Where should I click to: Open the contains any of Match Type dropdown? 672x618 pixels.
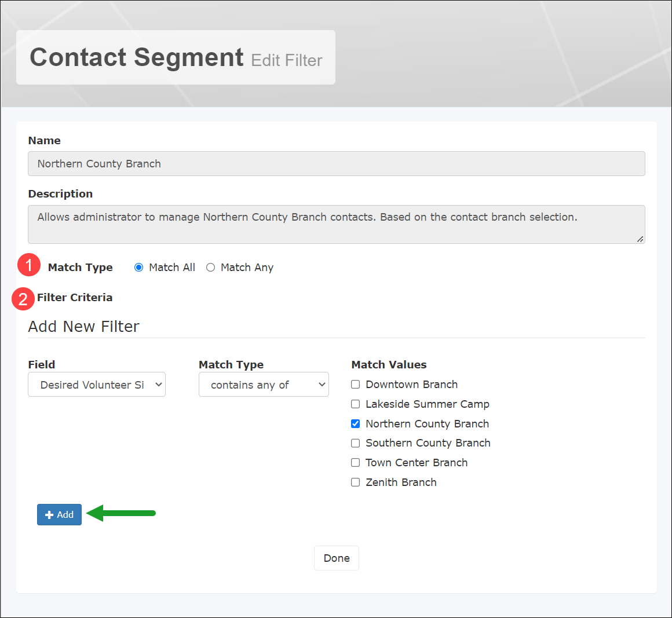[x=264, y=384]
